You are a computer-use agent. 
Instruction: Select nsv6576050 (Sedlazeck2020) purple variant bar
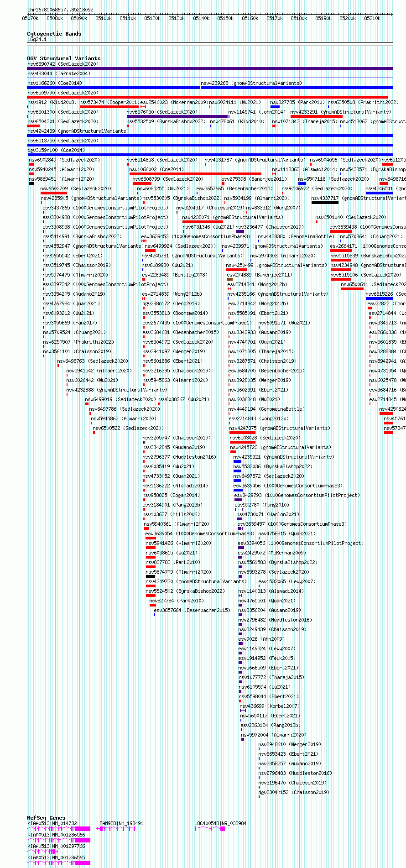pyautogui.click(x=177, y=116)
